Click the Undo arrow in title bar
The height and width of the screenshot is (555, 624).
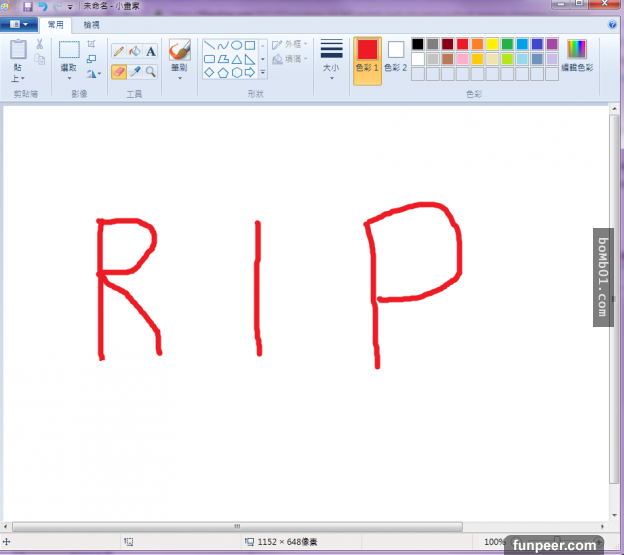(x=42, y=6)
